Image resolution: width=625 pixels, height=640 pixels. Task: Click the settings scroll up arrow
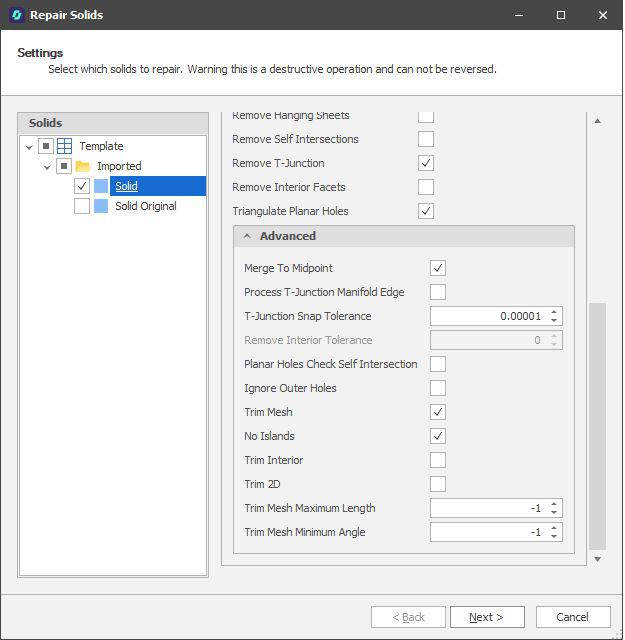coord(598,121)
